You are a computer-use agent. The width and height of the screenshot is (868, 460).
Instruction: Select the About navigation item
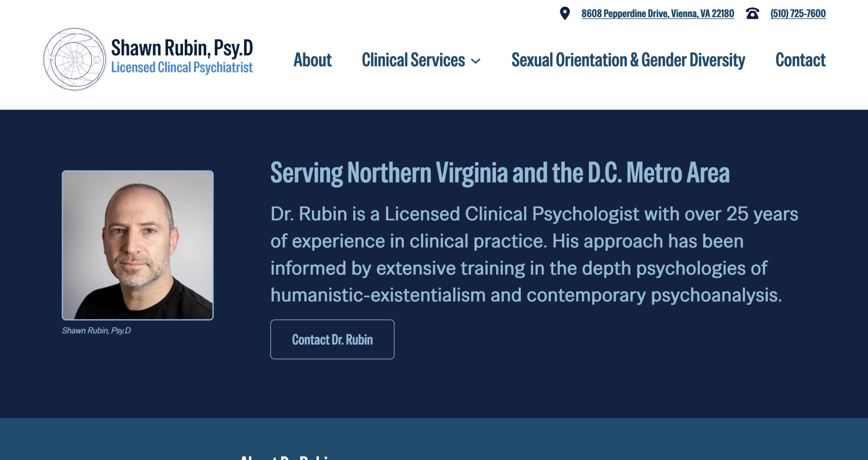point(313,60)
